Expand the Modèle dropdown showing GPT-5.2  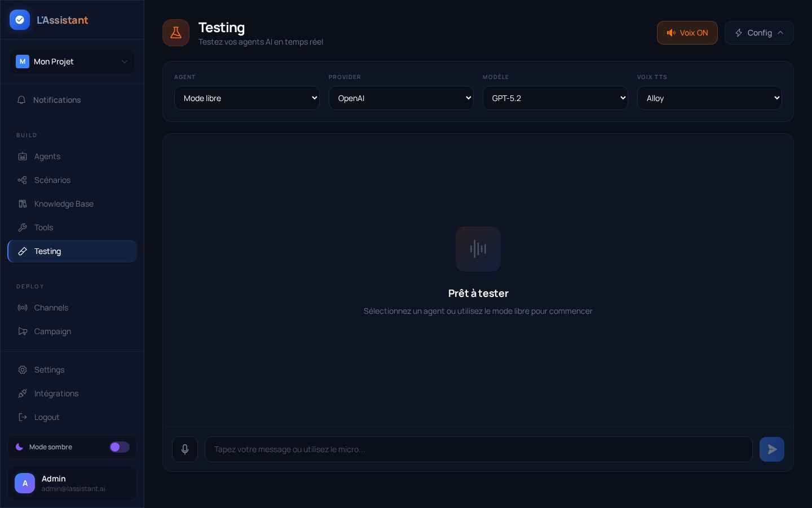tap(555, 98)
